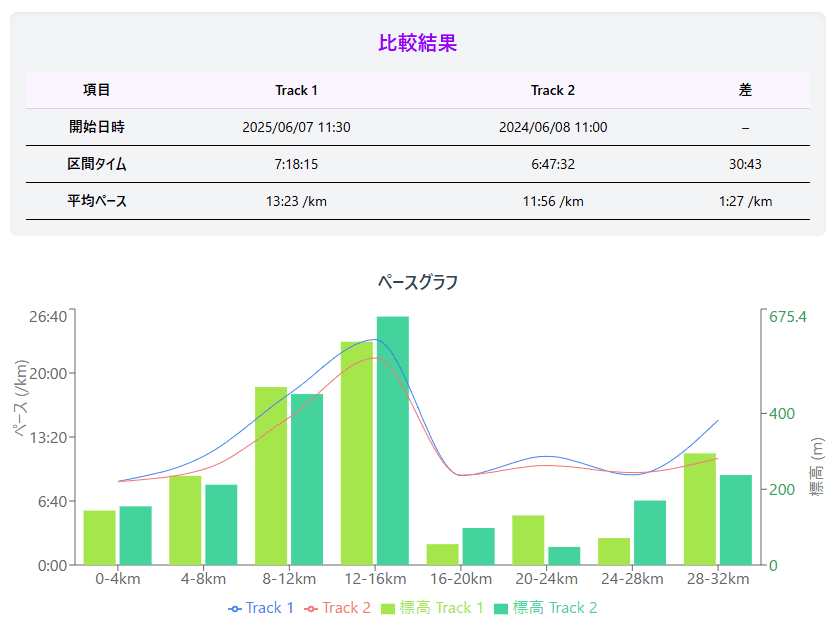
Task: Click the 24-28km dark green bar
Action: (x=650, y=532)
